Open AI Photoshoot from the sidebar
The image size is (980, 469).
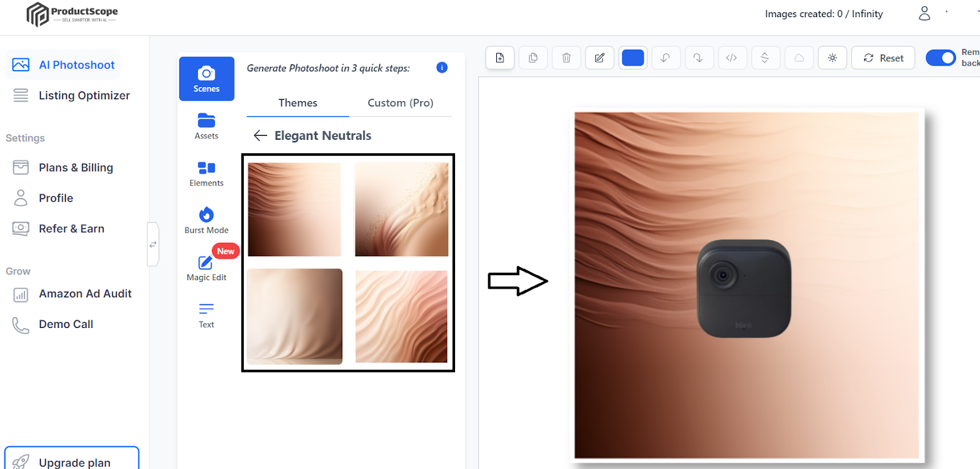pos(63,65)
